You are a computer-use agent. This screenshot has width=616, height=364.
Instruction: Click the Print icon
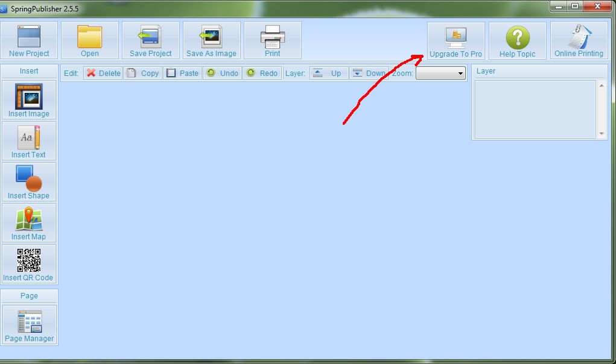click(272, 40)
